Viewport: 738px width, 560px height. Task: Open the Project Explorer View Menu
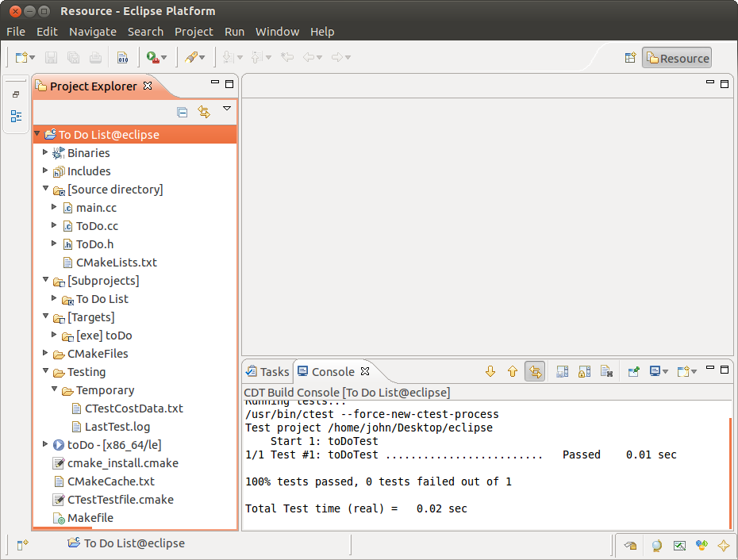coord(227,109)
